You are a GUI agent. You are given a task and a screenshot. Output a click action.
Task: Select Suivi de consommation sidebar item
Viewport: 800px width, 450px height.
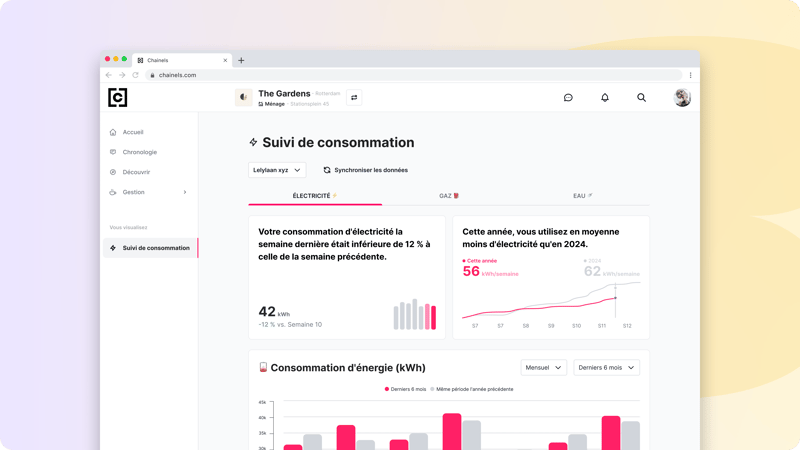(150, 248)
